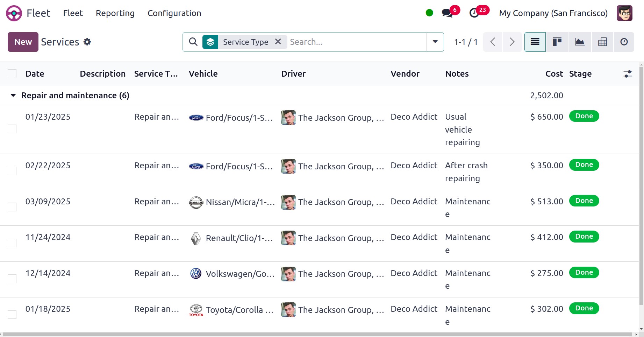
Task: Click the Done badge for the $ 513.00 service
Action: pos(584,201)
